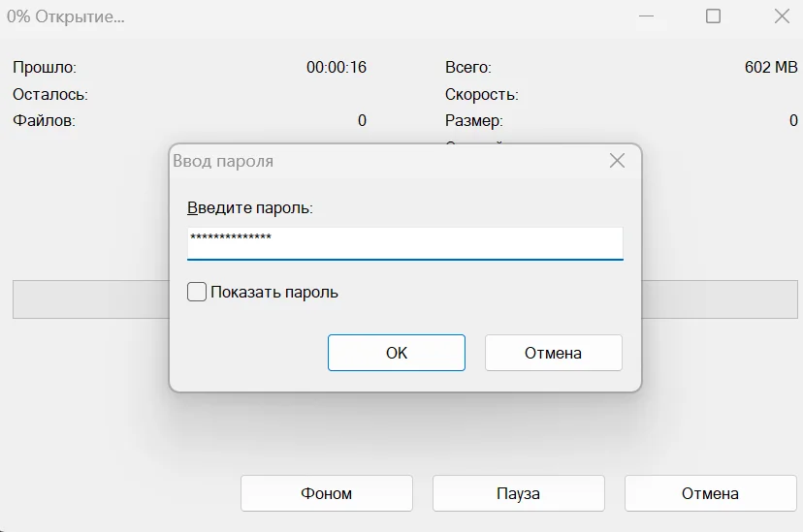Screen dimensions: 803x532
Task: Pause the extraction with 'Пауза' button
Action: point(518,493)
